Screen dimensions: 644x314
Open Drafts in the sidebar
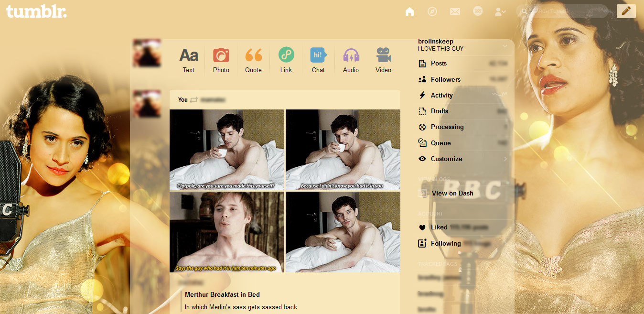tap(463, 111)
